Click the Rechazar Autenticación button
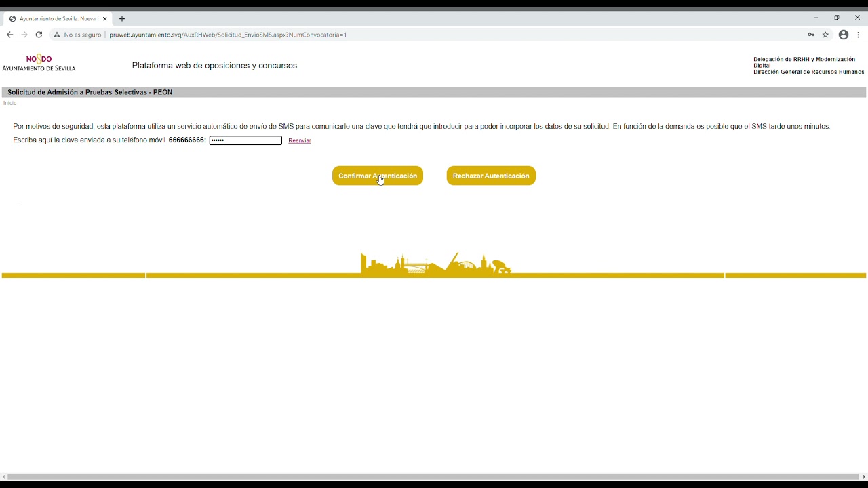This screenshot has width=868, height=488. [491, 176]
